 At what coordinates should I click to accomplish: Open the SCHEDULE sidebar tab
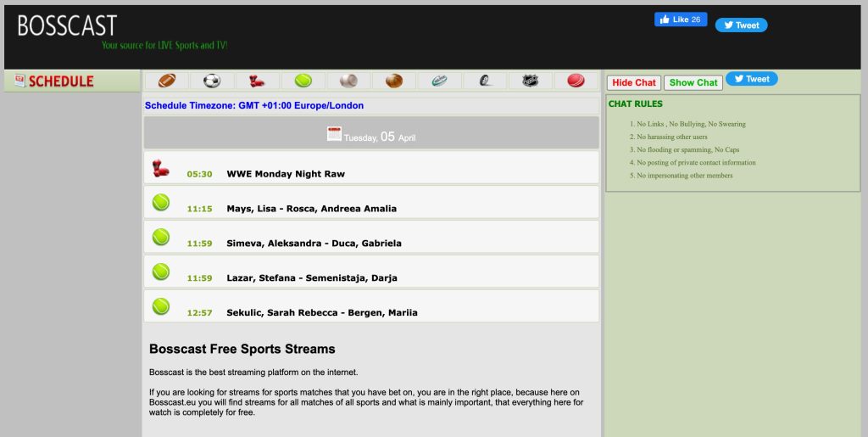coord(72,81)
